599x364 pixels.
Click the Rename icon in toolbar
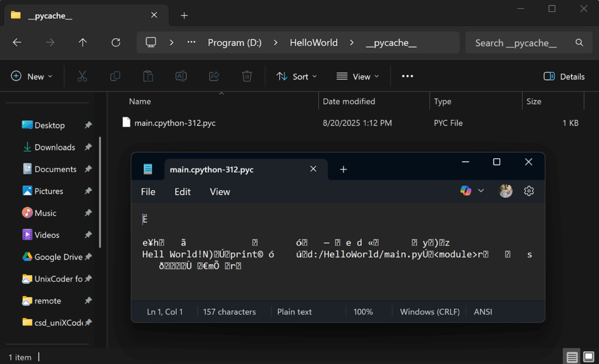pos(181,76)
